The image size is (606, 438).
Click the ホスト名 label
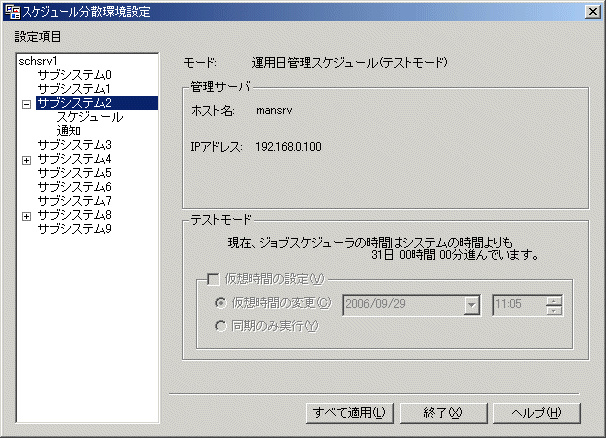(213, 111)
